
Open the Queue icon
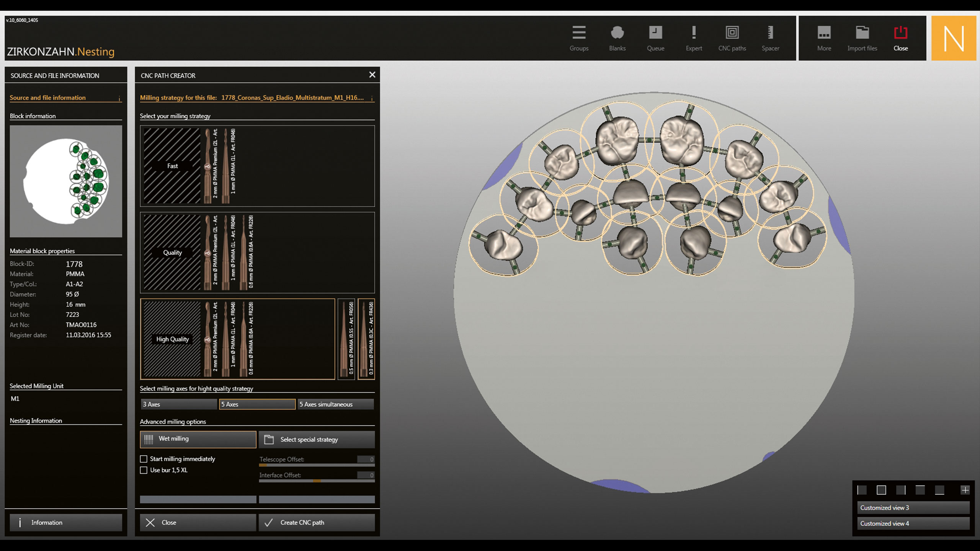[655, 33]
